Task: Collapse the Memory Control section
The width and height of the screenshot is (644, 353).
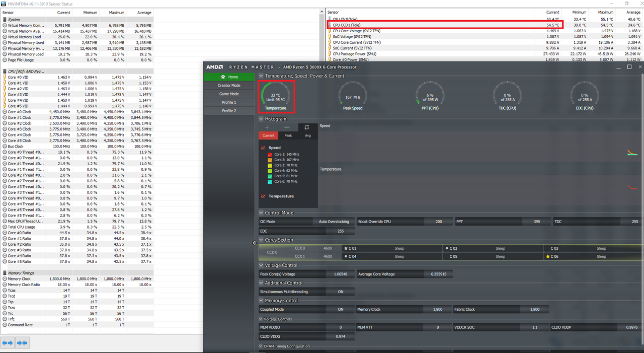Action: [x=261, y=301]
